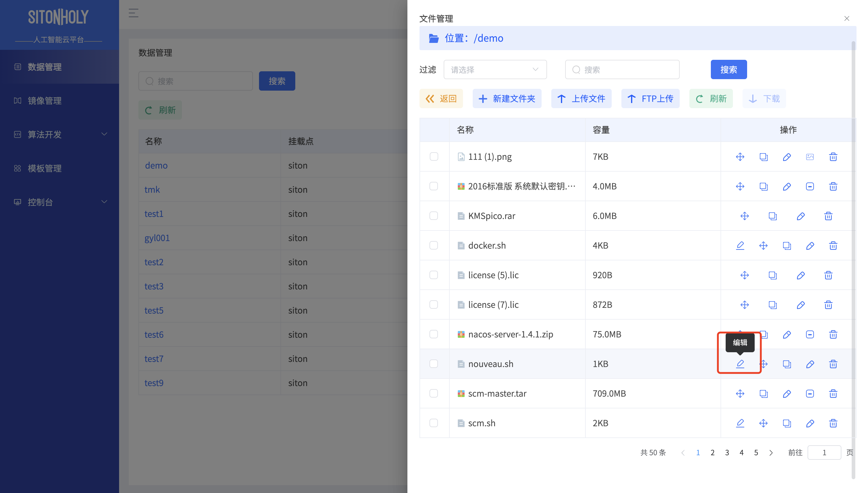Click the move icon for license (7).lic

[x=744, y=305]
